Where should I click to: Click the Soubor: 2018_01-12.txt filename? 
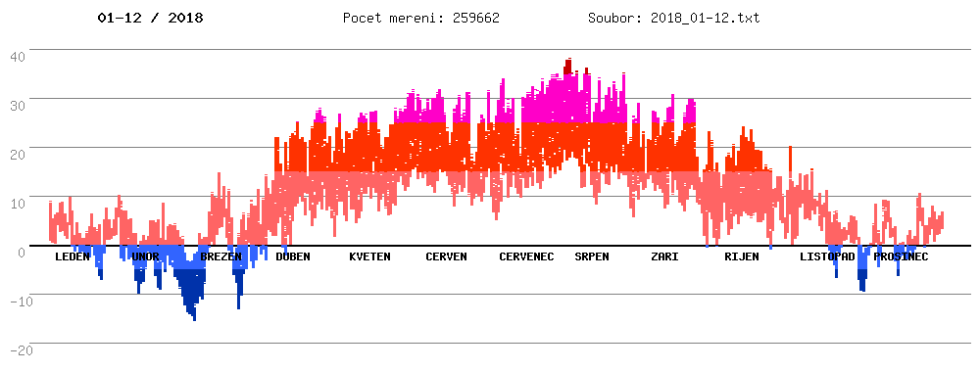pos(674,18)
